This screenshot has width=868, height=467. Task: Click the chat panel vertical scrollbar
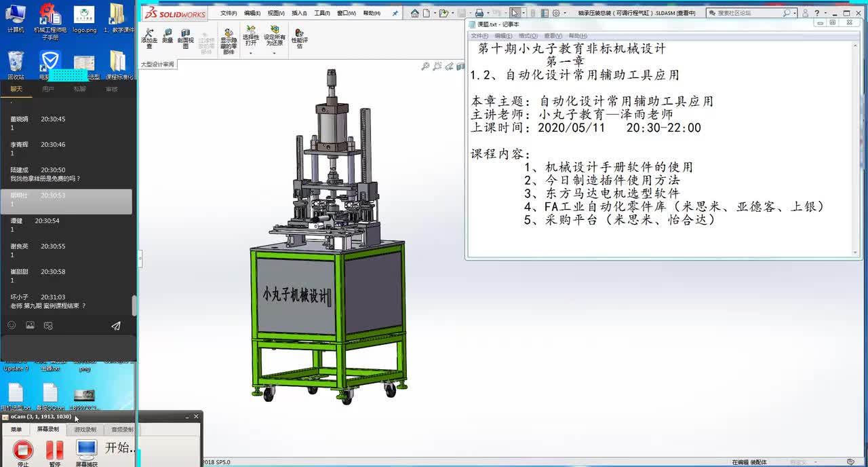(134, 305)
